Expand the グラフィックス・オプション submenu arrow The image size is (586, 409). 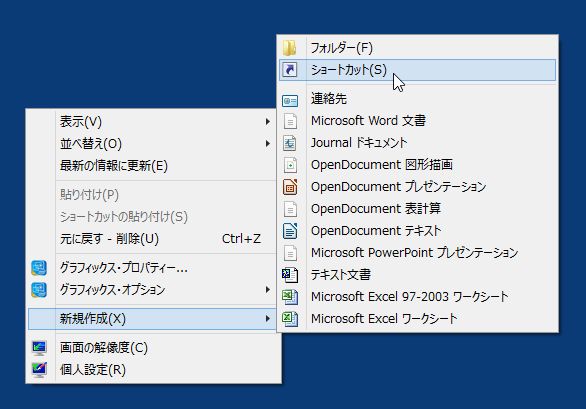[x=268, y=290]
